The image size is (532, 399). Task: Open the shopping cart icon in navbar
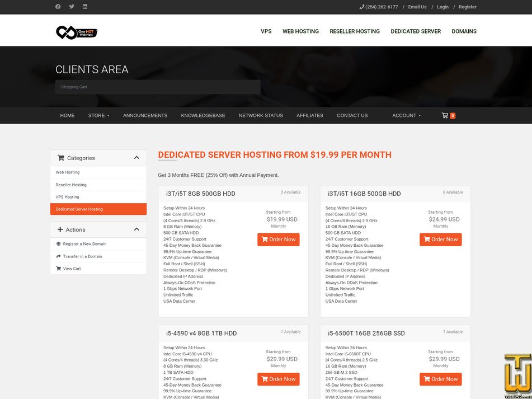pos(445,115)
